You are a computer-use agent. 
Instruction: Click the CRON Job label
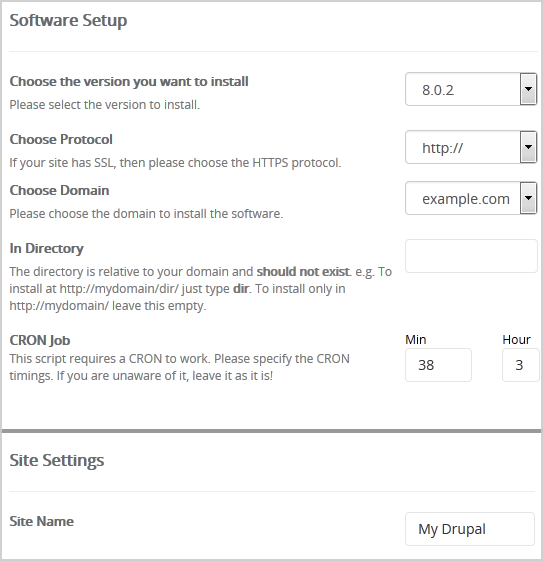coord(40,340)
